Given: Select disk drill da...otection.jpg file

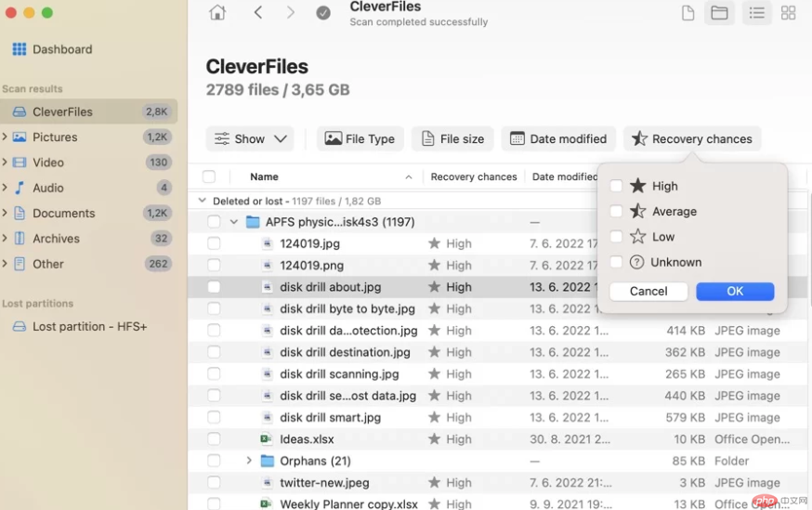Looking at the screenshot, I should click(x=348, y=331).
